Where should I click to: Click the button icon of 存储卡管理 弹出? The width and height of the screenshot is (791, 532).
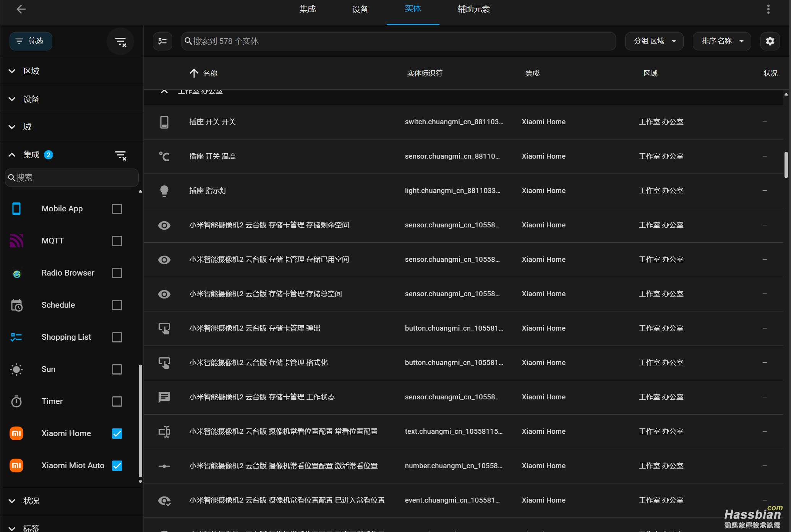pos(164,329)
